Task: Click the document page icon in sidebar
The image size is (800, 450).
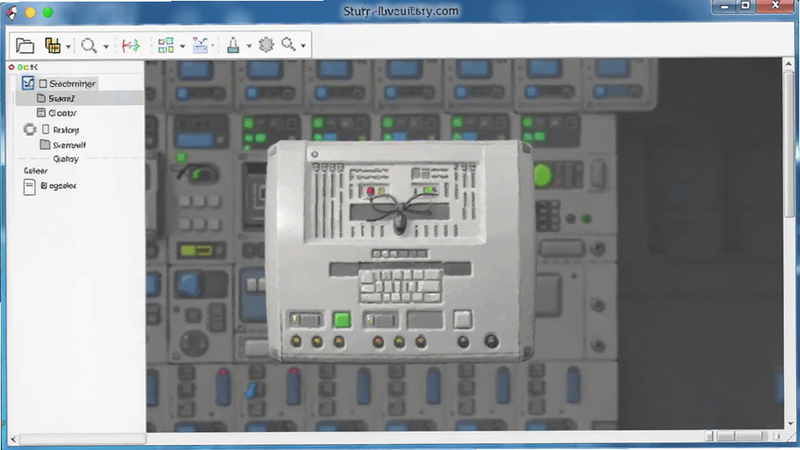Action: click(x=30, y=187)
